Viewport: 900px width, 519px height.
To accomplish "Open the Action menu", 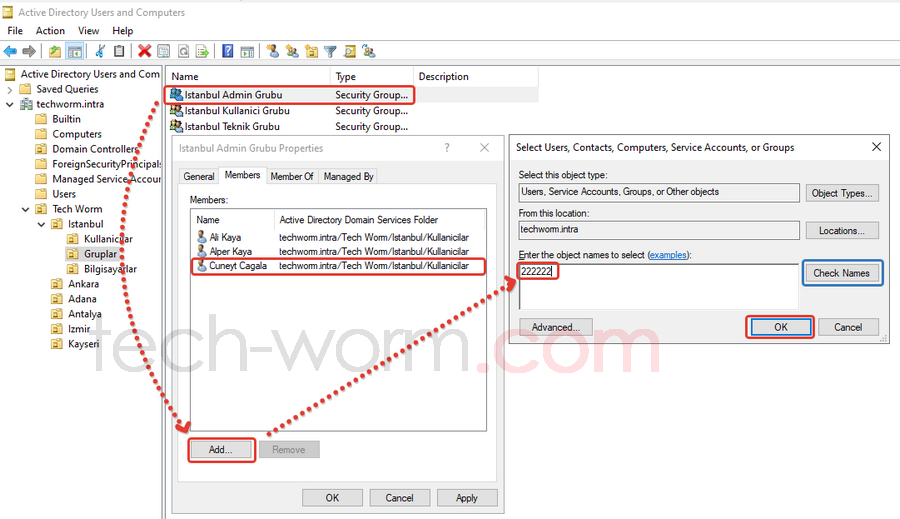I will coord(50,31).
